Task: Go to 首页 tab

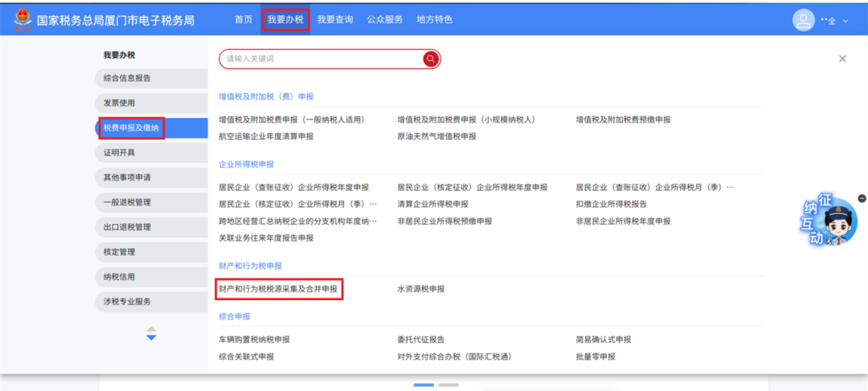Action: (x=244, y=20)
